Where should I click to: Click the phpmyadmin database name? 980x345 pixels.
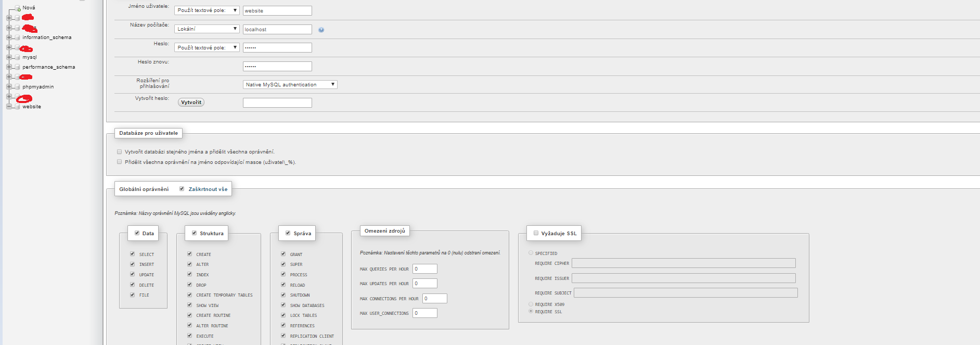tap(38, 87)
